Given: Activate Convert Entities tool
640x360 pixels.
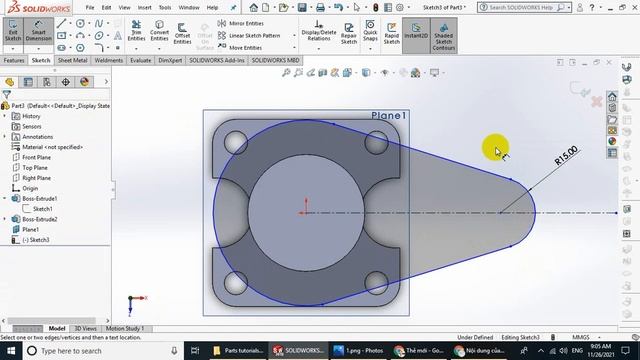Looking at the screenshot, I should (x=159, y=31).
